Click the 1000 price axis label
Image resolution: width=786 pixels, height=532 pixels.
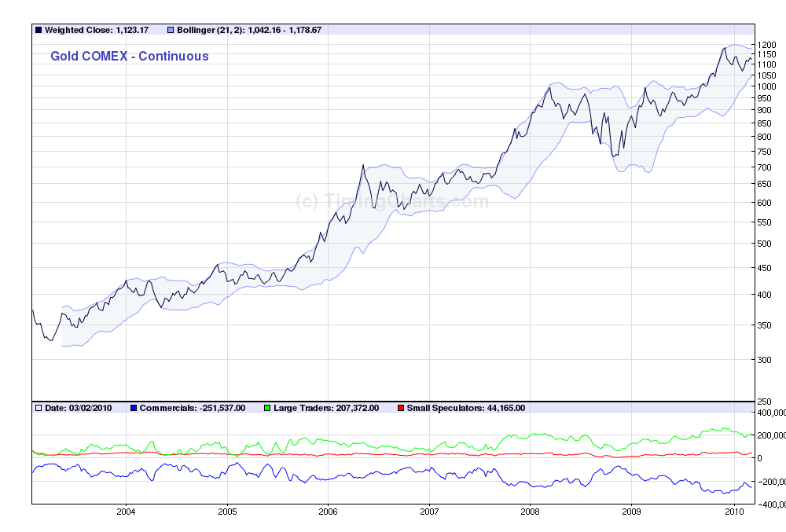point(766,86)
